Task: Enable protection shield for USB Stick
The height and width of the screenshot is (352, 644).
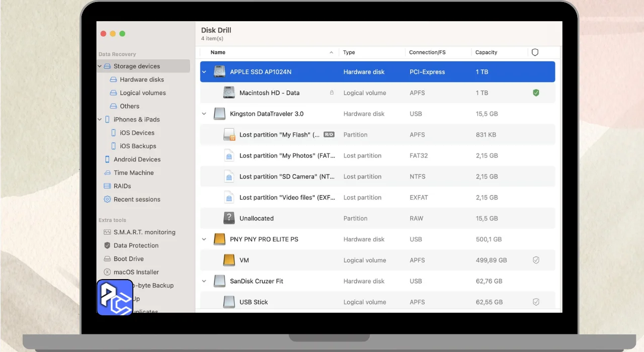Action: point(536,302)
